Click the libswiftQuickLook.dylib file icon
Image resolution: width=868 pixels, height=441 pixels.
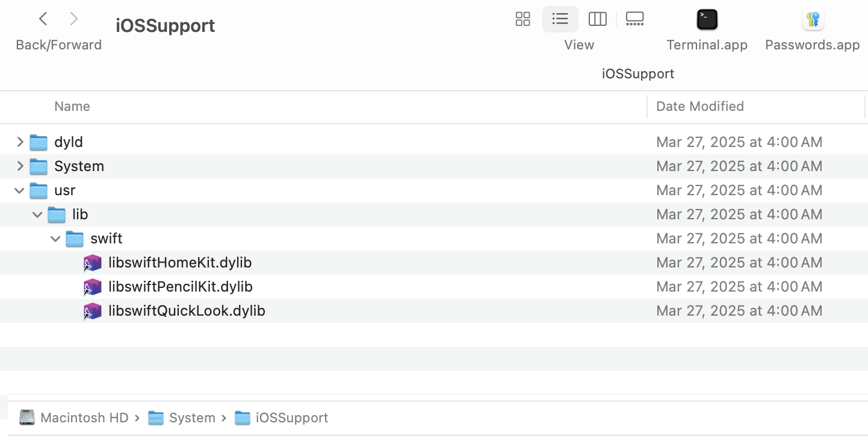92,311
